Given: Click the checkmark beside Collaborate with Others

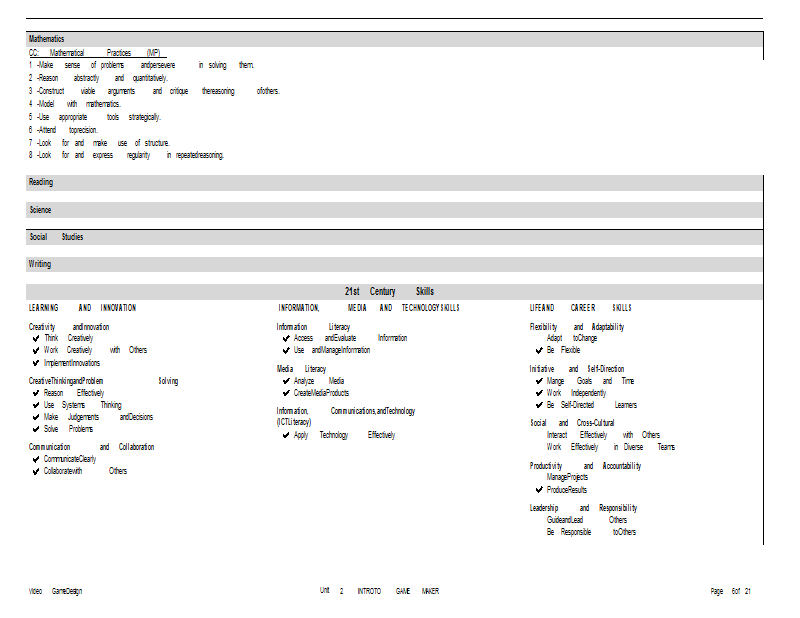Looking at the screenshot, I should 36,472.
